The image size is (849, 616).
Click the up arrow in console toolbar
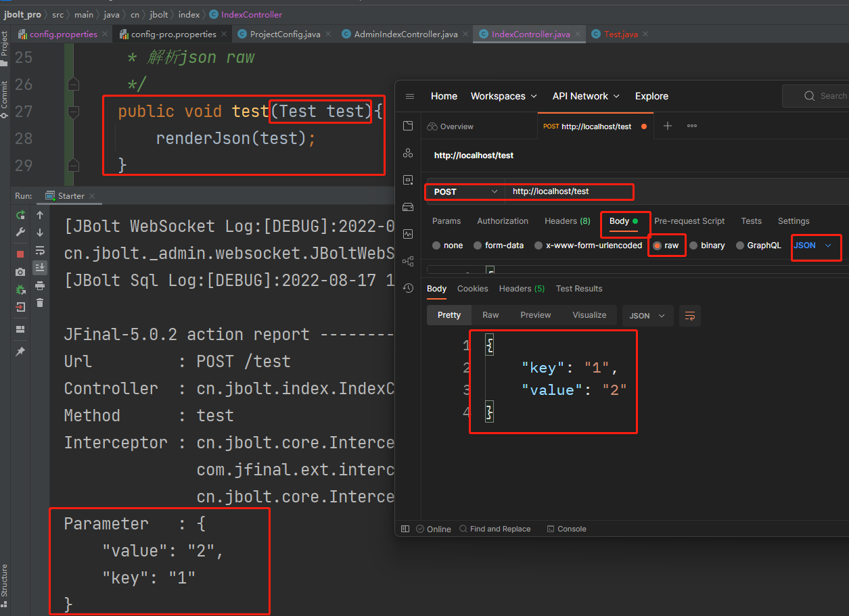(40, 215)
